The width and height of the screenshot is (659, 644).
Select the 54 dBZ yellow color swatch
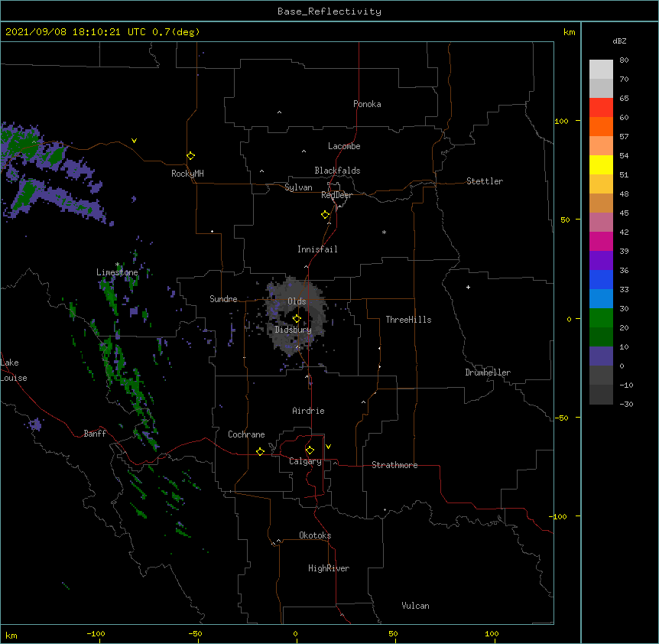coord(601,164)
